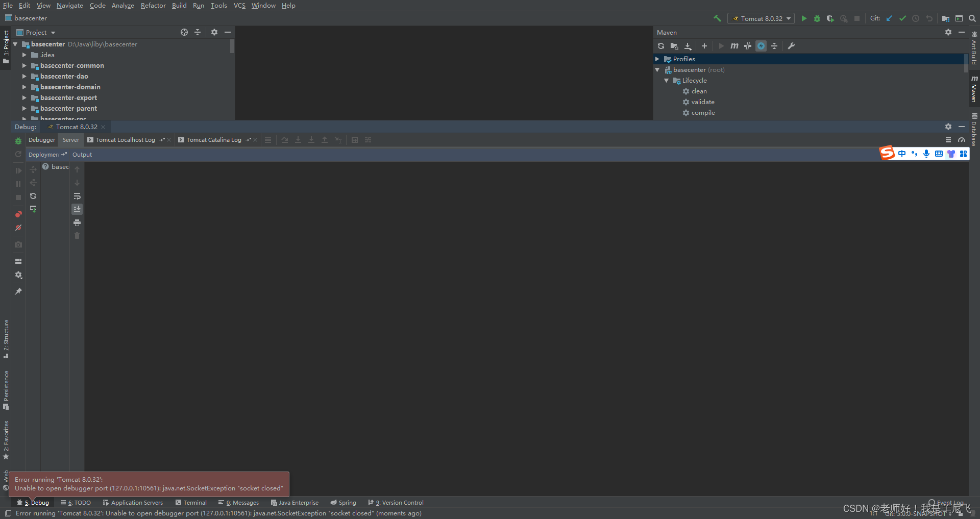Open Application Servers tool window
This screenshot has width=980, height=519.
[133, 503]
